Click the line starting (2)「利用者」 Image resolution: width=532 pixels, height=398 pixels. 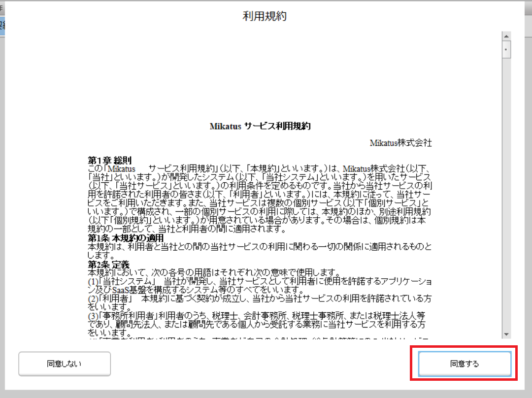click(x=260, y=298)
